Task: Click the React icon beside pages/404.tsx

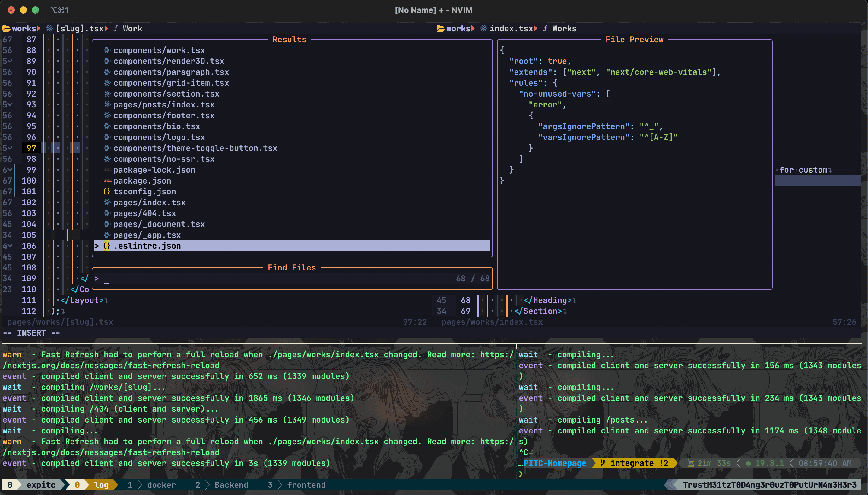Action: 107,213
